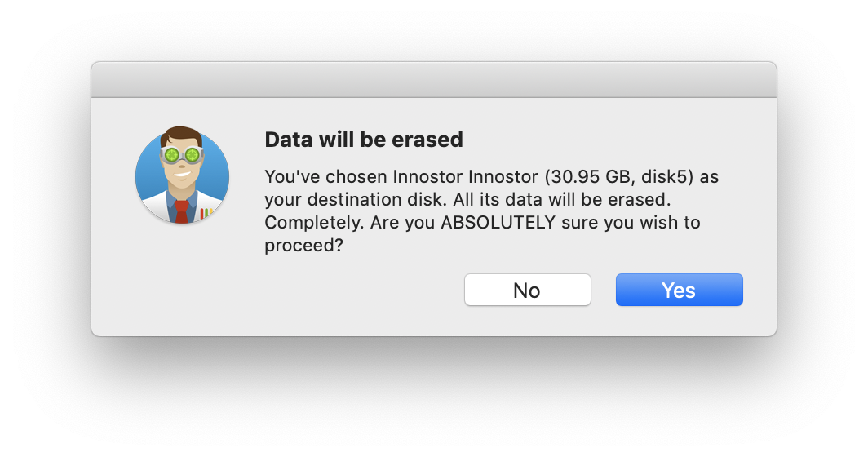This screenshot has width=868, height=457.
Task: Click the Disk Drill mascot icon
Action: coord(182,175)
